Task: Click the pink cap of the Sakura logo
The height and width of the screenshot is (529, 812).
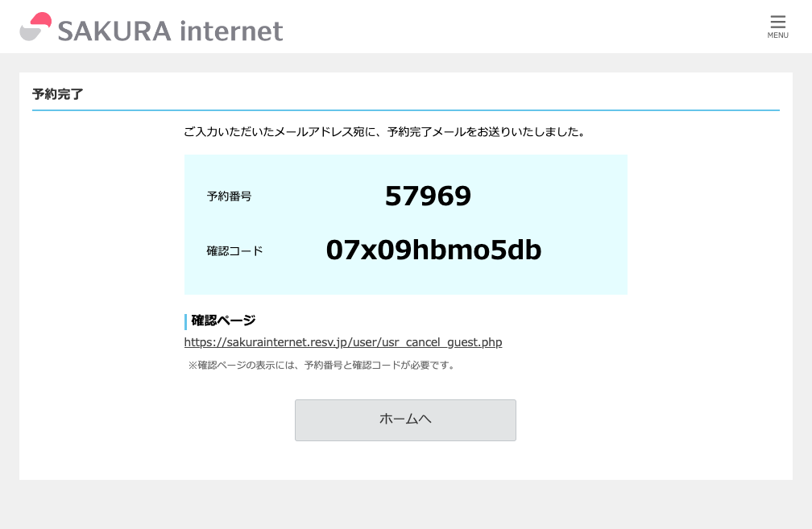Action: point(42,21)
